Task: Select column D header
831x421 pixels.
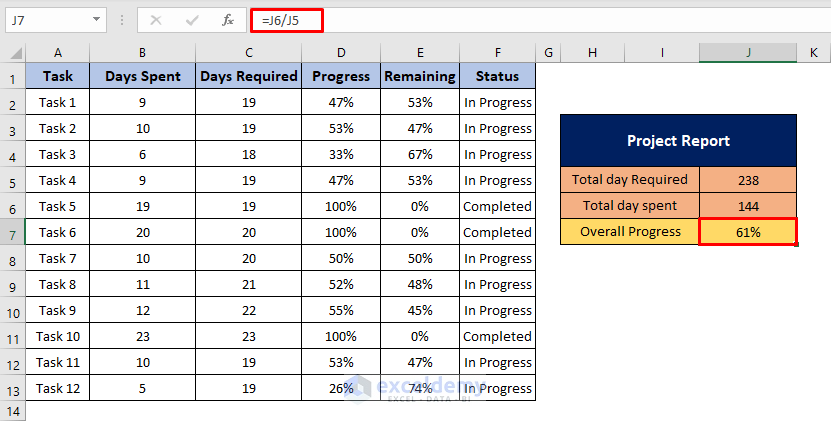Action: 341,52
